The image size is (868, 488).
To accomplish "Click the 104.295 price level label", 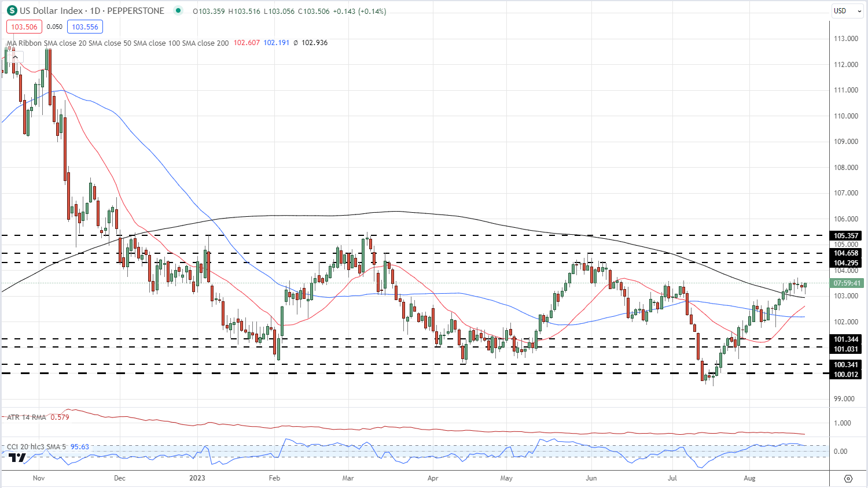I will pyautogui.click(x=846, y=263).
